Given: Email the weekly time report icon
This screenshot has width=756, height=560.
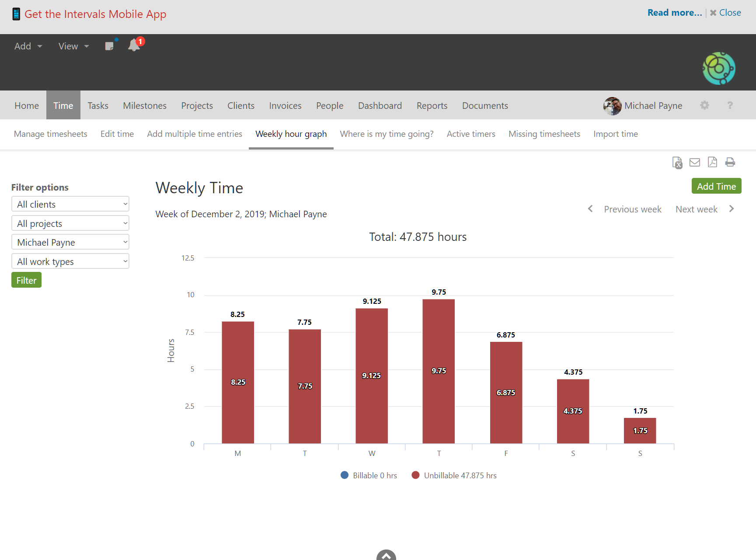Looking at the screenshot, I should pos(694,163).
